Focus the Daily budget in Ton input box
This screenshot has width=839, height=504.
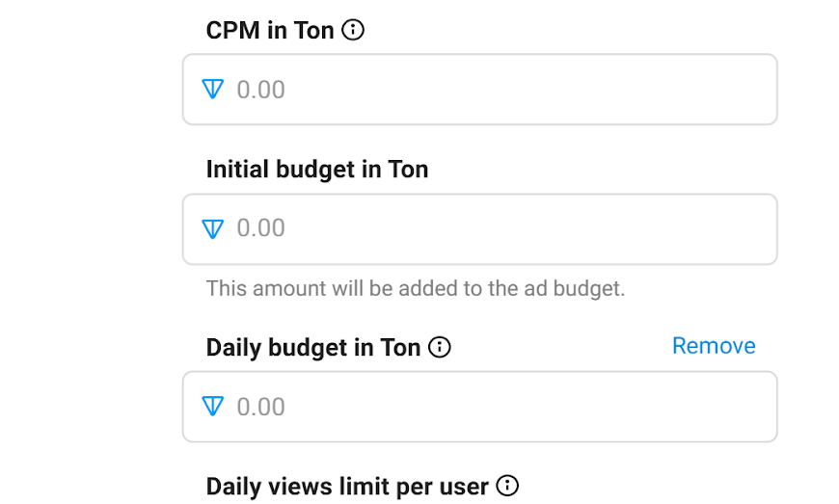click(x=479, y=407)
